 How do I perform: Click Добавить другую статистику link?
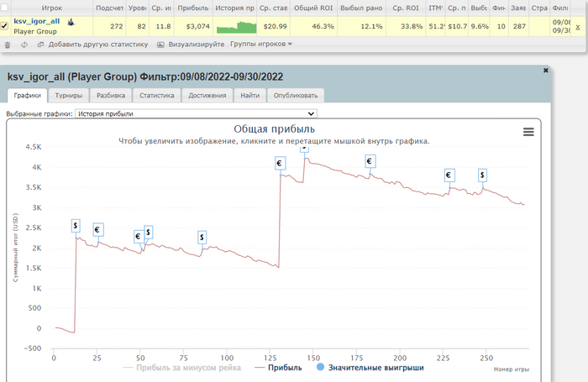point(98,44)
